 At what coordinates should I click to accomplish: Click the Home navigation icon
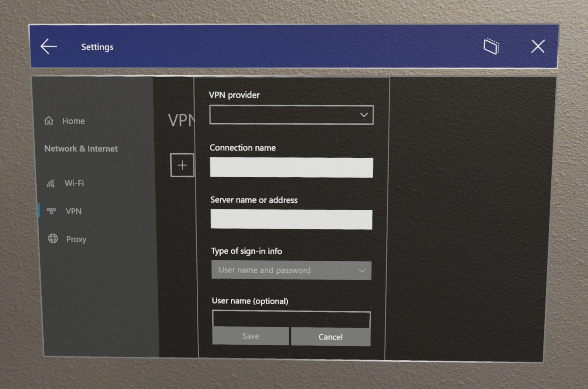[49, 121]
